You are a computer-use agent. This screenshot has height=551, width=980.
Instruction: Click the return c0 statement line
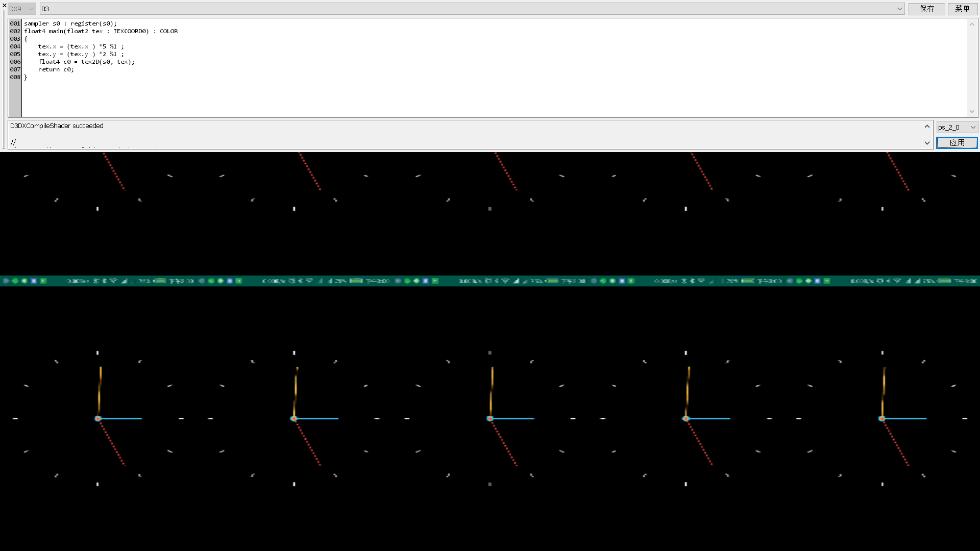point(56,69)
